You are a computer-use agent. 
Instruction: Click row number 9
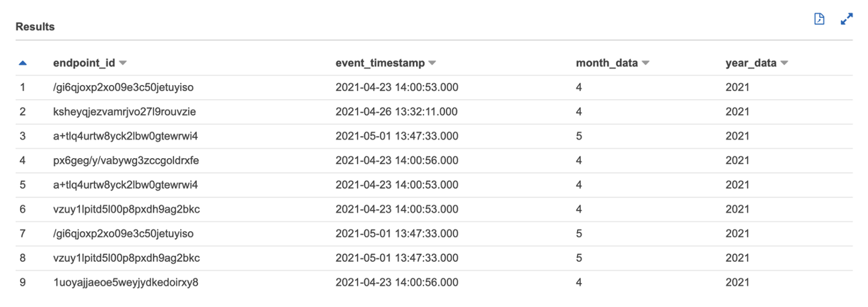[x=23, y=282]
